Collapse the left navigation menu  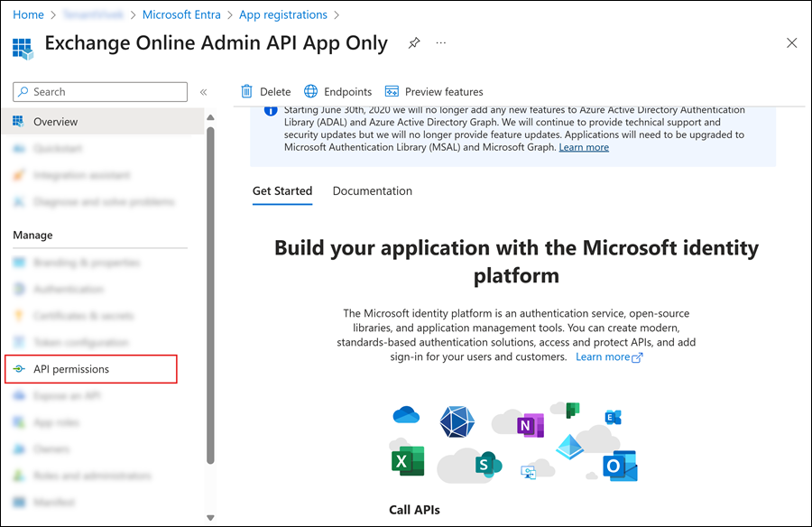point(204,92)
